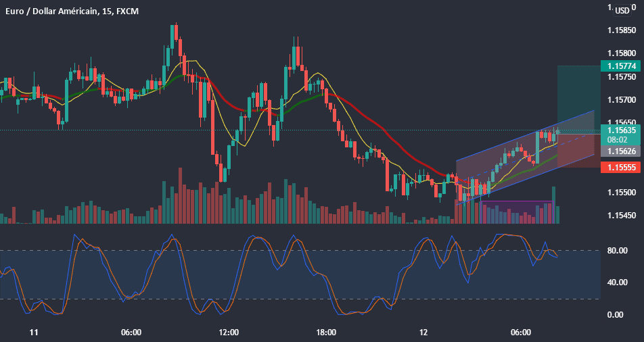Click the Euro / Dollar Américain chart title
644x342 pixels.
[x=72, y=11]
